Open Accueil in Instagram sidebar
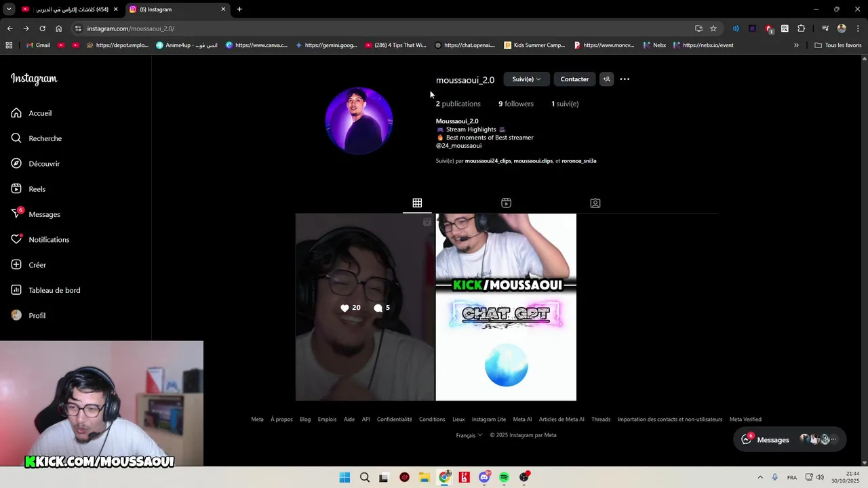Screen dimensions: 868x488 coord(31,113)
